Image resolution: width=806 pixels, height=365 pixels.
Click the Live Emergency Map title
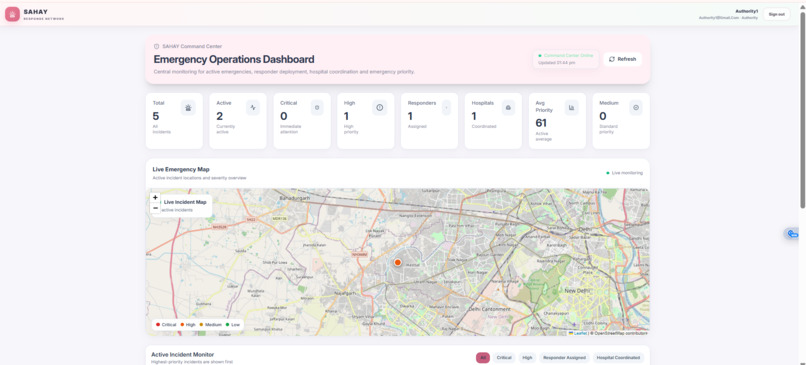pos(181,169)
